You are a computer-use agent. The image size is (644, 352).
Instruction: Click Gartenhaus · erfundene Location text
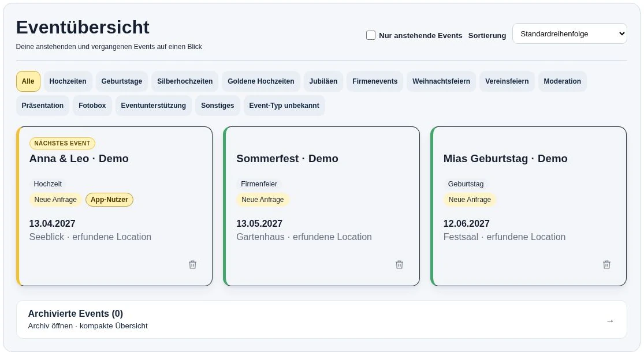point(304,237)
